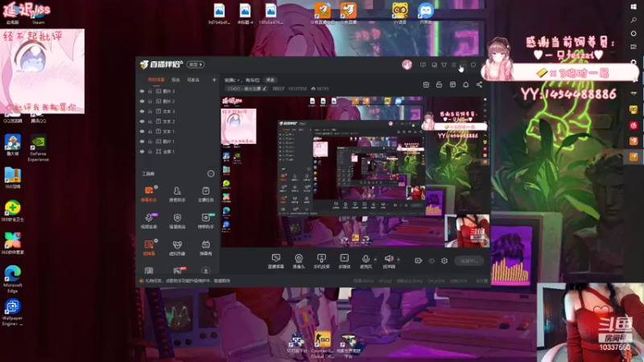Click the grayed-out live status button

click(469, 261)
